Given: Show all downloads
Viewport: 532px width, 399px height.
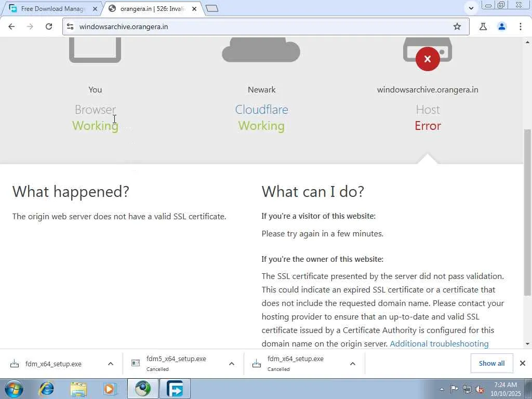Looking at the screenshot, I should (x=491, y=363).
